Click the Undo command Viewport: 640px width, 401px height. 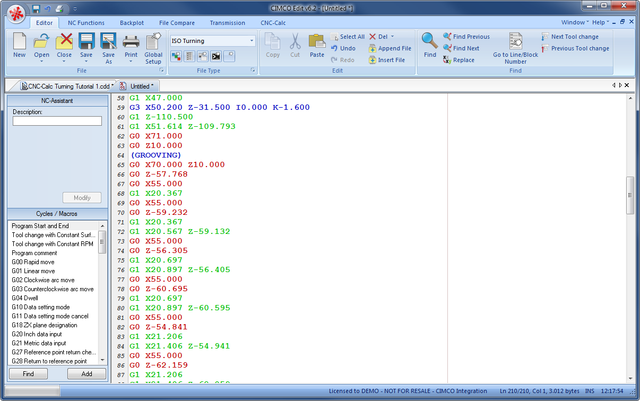tap(343, 48)
